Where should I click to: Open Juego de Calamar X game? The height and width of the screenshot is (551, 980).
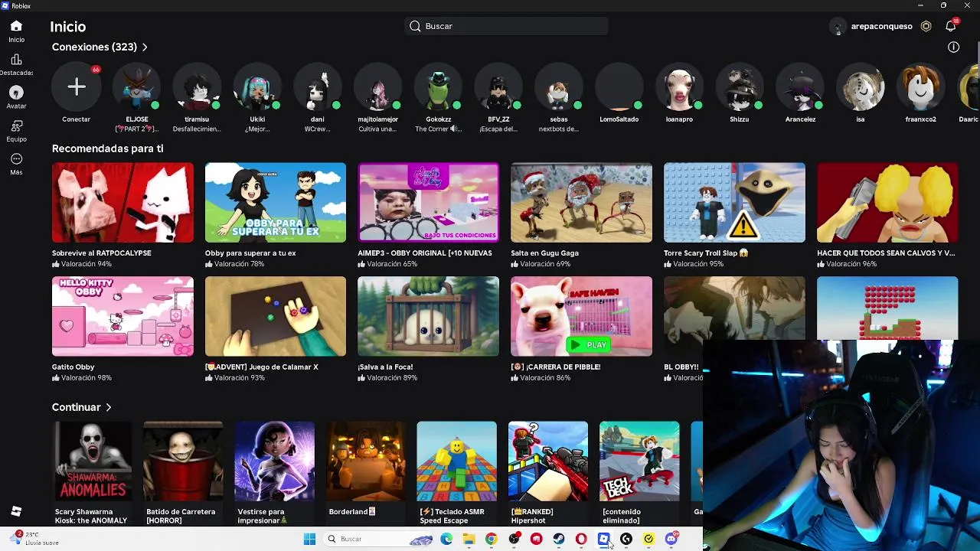point(276,317)
